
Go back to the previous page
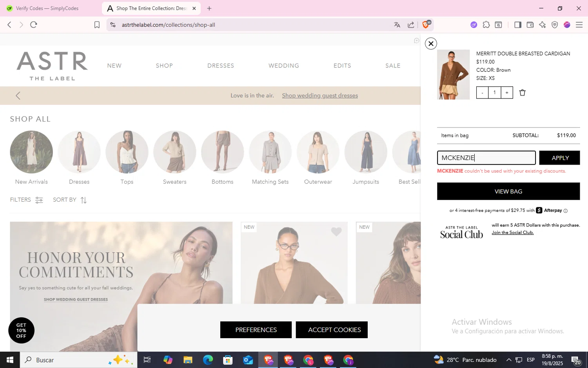(9, 25)
